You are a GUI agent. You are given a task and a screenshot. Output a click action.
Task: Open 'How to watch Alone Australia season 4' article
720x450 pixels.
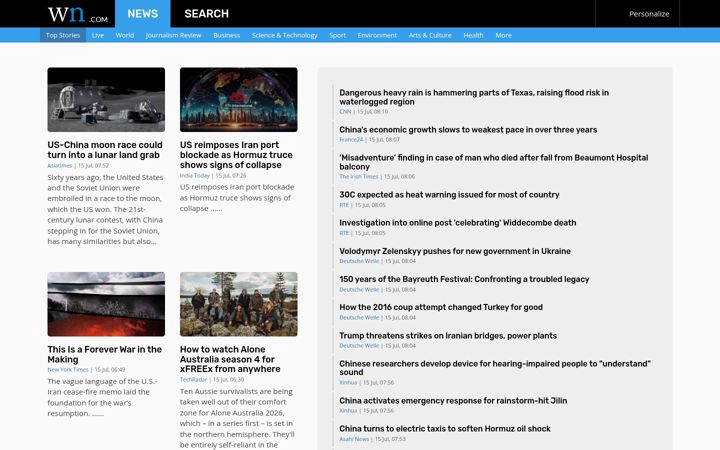[x=230, y=359]
